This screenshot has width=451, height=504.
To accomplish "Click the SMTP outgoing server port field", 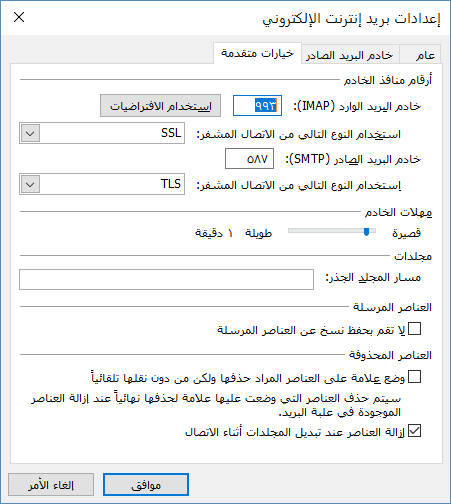I will (x=249, y=159).
